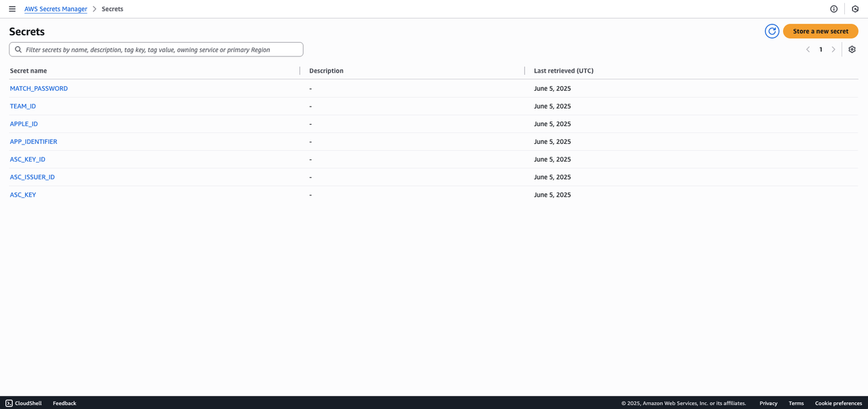Click the Description column header
This screenshot has width=868, height=409.
tap(326, 71)
